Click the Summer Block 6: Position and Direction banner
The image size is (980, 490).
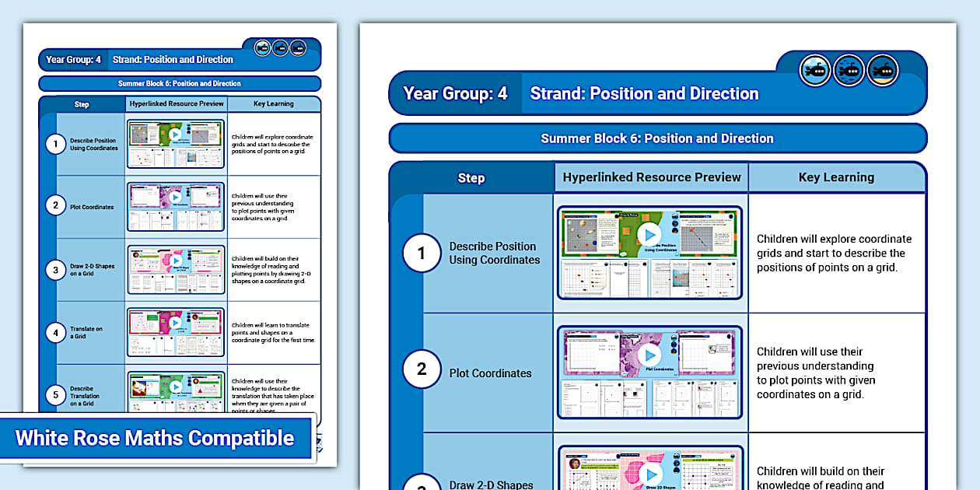pos(657,138)
